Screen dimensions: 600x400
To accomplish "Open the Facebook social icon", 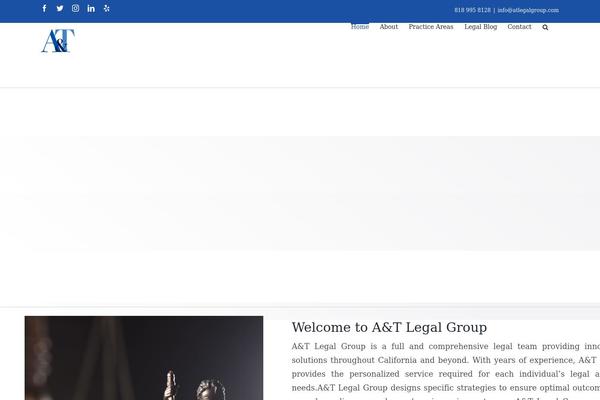I will (x=44, y=8).
